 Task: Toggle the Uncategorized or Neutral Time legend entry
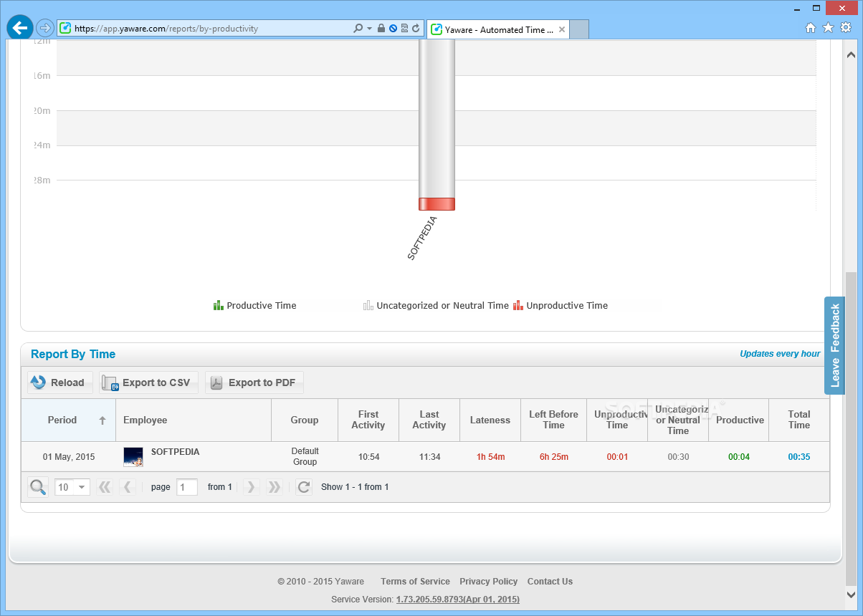[x=436, y=305]
